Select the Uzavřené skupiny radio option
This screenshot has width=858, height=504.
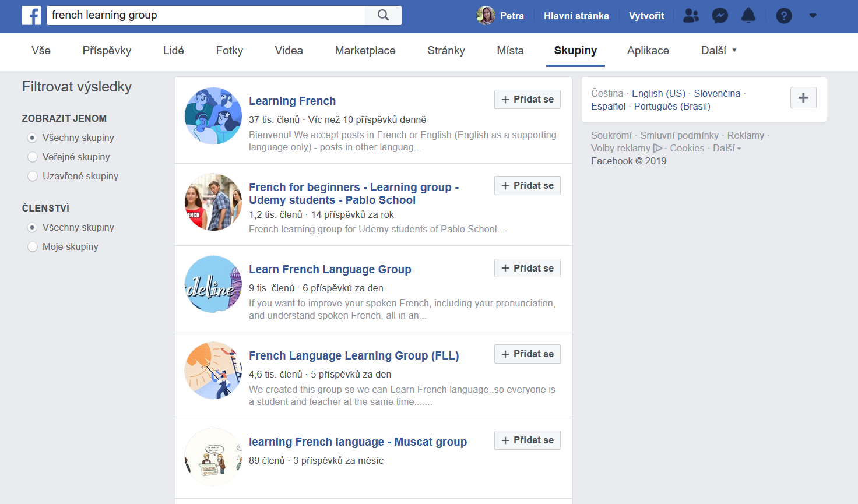pyautogui.click(x=33, y=177)
